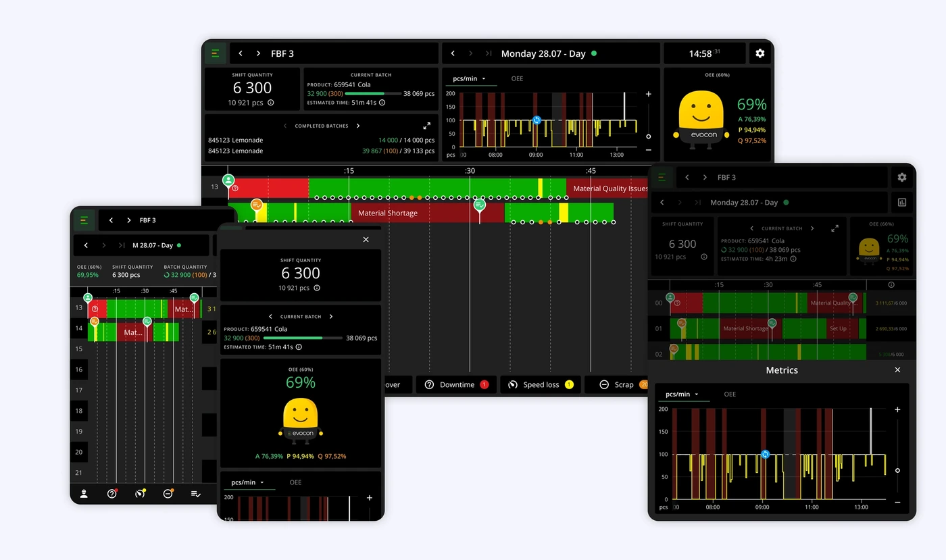
Task: Show next current batch in the phone overlay
Action: pyautogui.click(x=330, y=316)
